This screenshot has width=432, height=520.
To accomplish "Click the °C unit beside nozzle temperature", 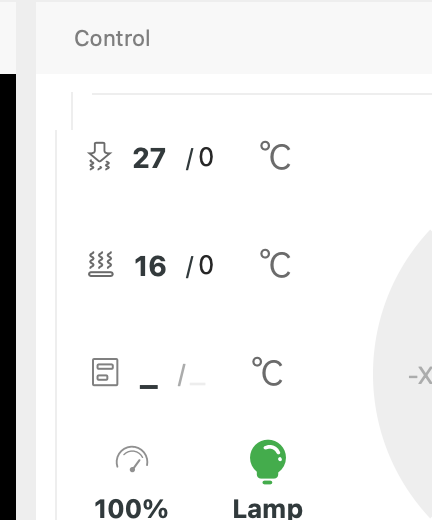I will pos(275,156).
